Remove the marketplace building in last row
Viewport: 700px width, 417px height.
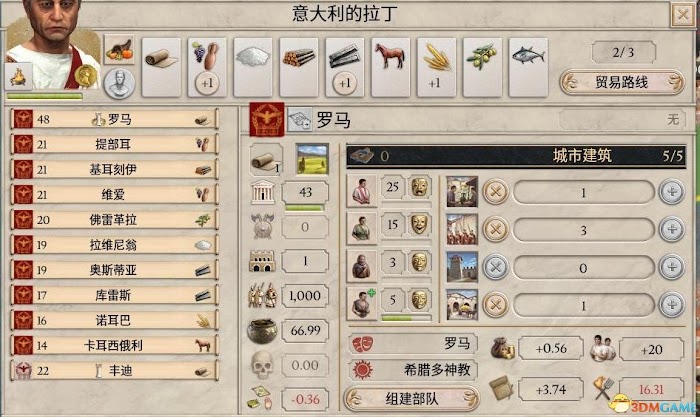(496, 304)
